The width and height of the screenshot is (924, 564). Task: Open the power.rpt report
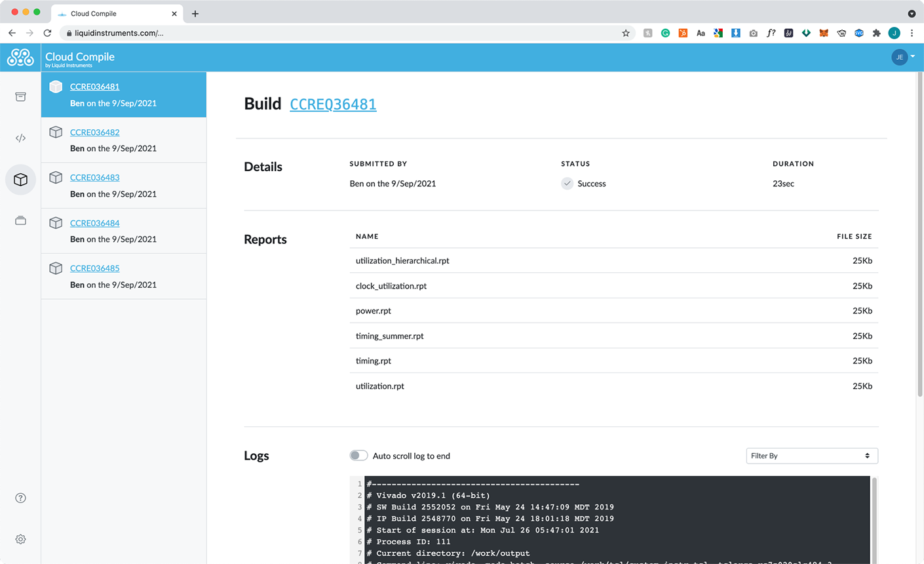[374, 311]
